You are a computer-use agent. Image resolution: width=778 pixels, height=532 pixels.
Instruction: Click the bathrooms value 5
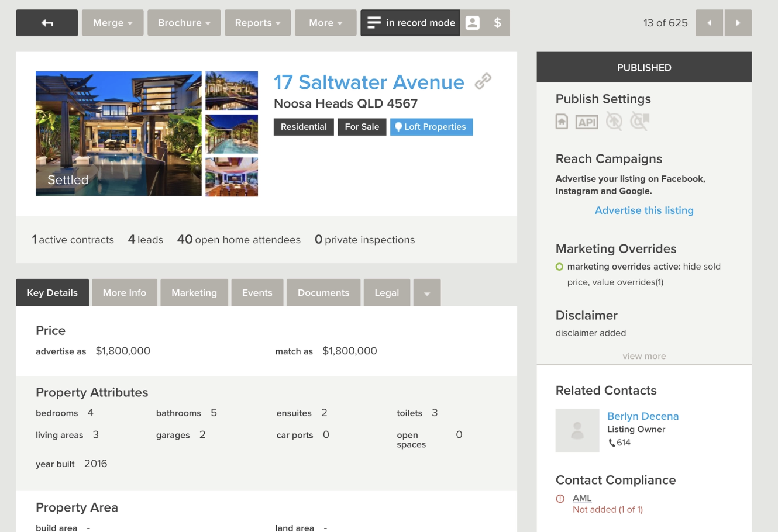pyautogui.click(x=214, y=413)
